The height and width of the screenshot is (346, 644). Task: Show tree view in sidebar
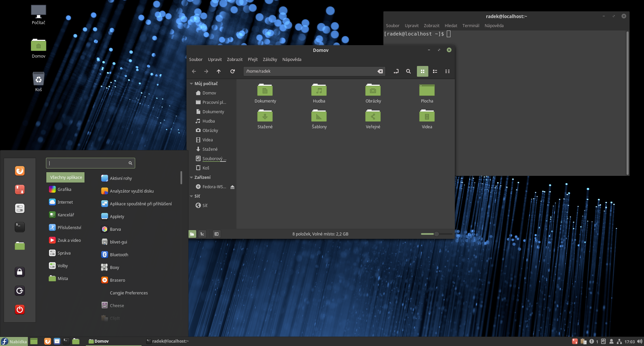(x=202, y=234)
